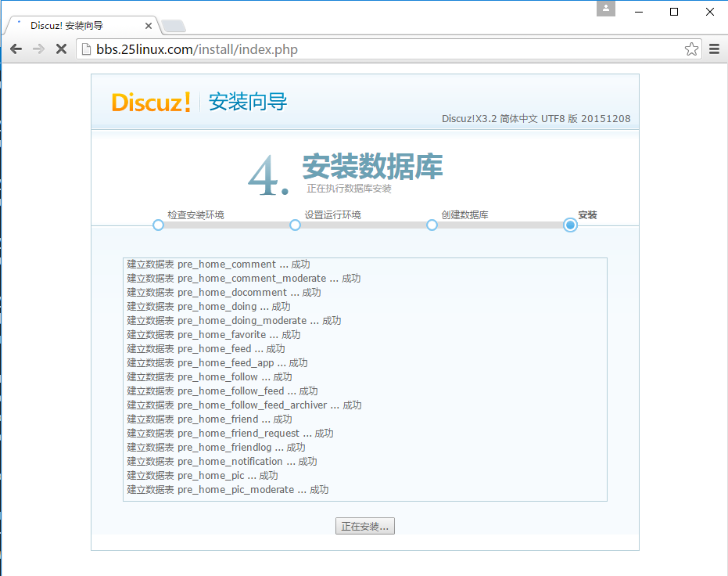This screenshot has height=576, width=728.
Task: Select log line pre_home_comment_moderate
Action: (244, 279)
